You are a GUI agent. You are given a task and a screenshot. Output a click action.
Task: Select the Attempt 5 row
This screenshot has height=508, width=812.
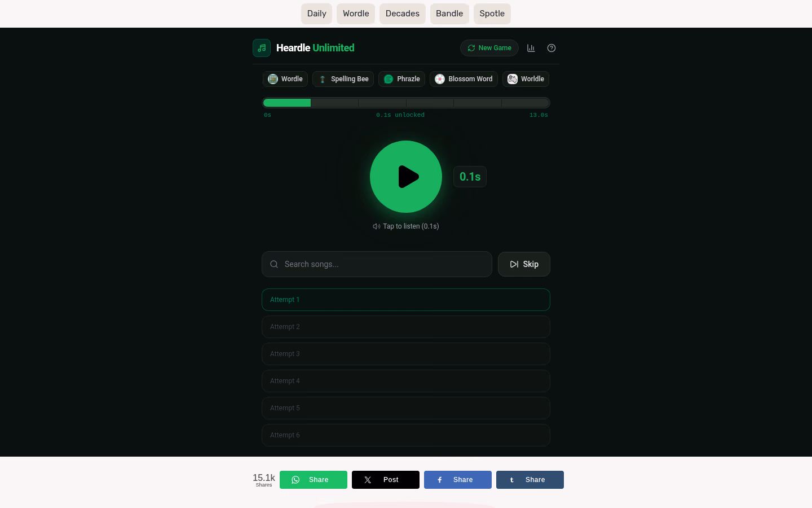pos(406,408)
